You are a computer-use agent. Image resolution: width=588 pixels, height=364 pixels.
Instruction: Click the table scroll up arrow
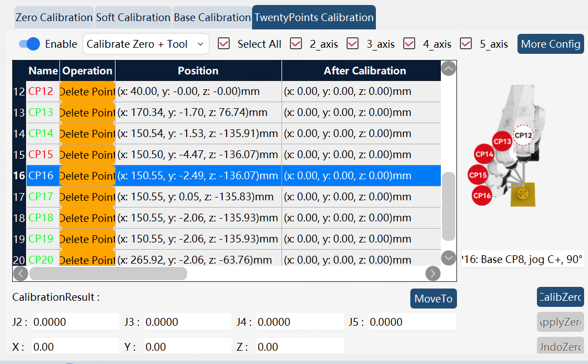[x=449, y=69]
